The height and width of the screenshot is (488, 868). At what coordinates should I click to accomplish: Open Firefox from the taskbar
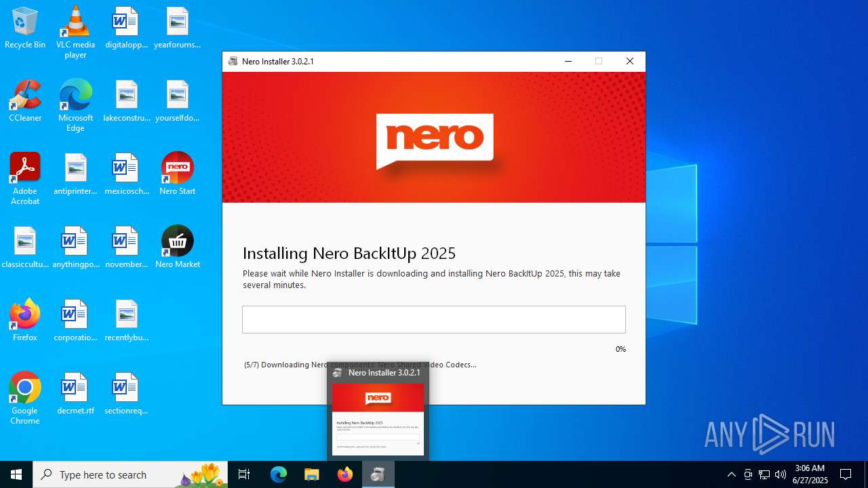pos(344,474)
